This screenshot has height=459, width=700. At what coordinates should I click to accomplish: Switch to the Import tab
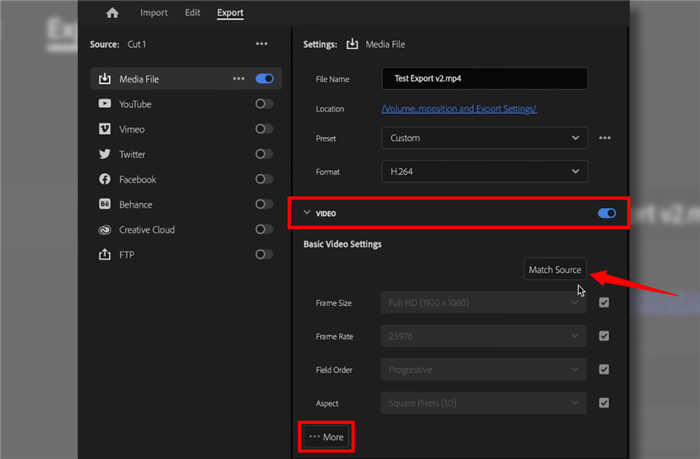[154, 13]
